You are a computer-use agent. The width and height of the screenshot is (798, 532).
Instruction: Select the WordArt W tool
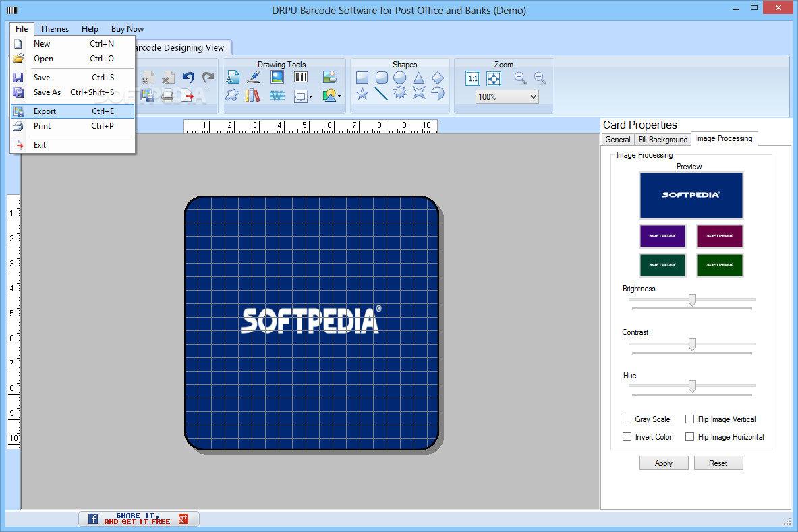[277, 96]
